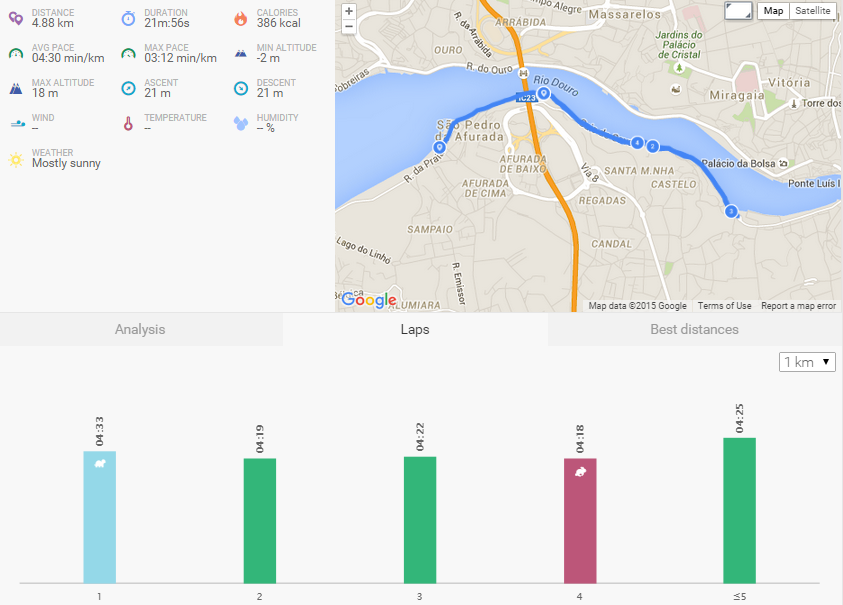
Task: Click the Calories flame icon
Action: [x=240, y=18]
